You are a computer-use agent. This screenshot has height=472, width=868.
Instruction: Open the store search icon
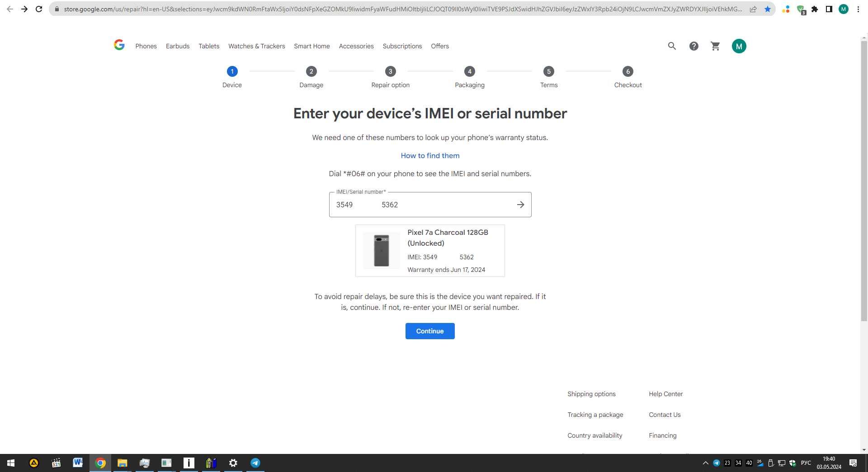click(x=672, y=46)
